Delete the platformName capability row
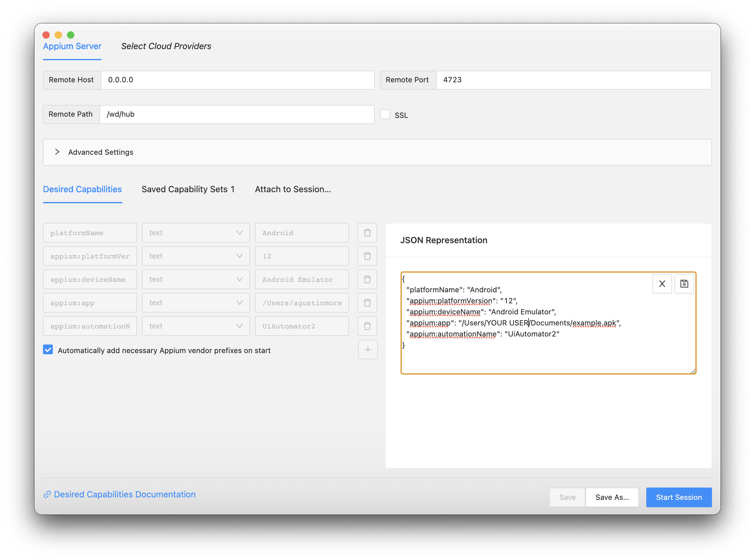 367,233
